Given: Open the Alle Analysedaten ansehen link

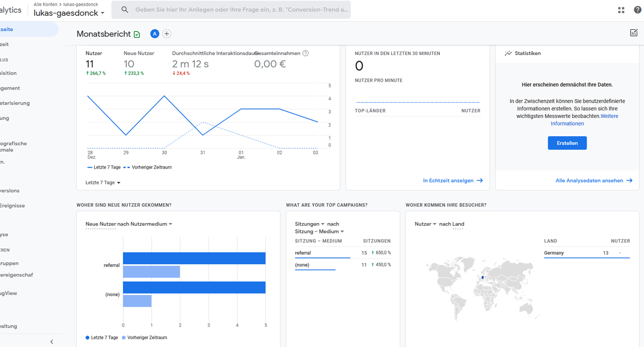Looking at the screenshot, I should click(x=593, y=180).
